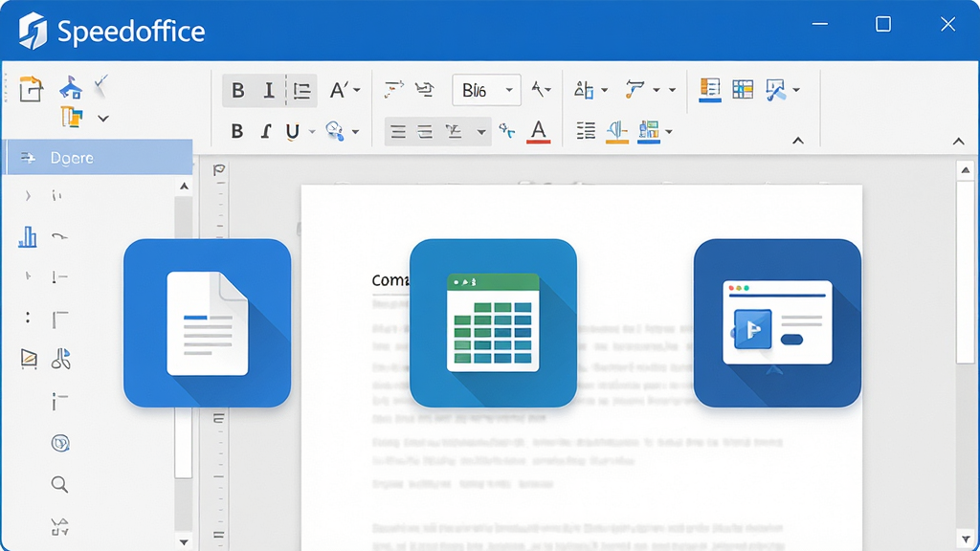Click the bulleted list lines icon
The image size is (980, 551).
pyautogui.click(x=586, y=130)
